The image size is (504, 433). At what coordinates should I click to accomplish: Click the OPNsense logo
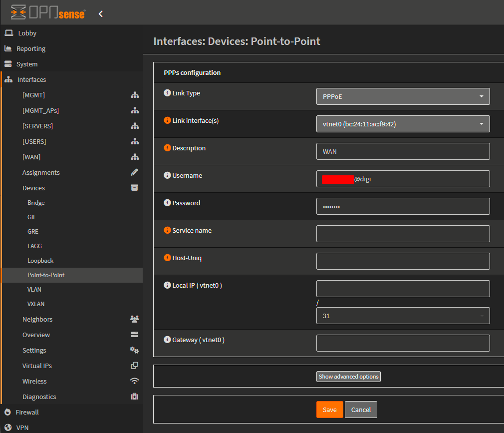48,12
